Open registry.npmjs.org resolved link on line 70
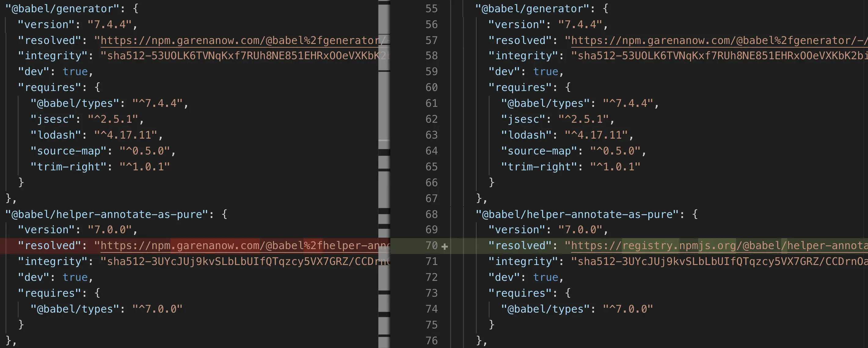The width and height of the screenshot is (868, 348). pyautogui.click(x=719, y=246)
